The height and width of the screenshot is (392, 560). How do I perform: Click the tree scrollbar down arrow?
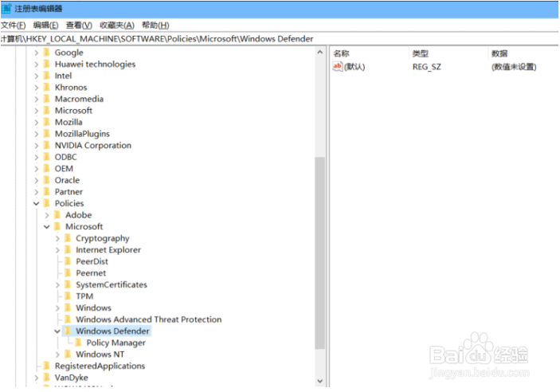click(x=320, y=381)
